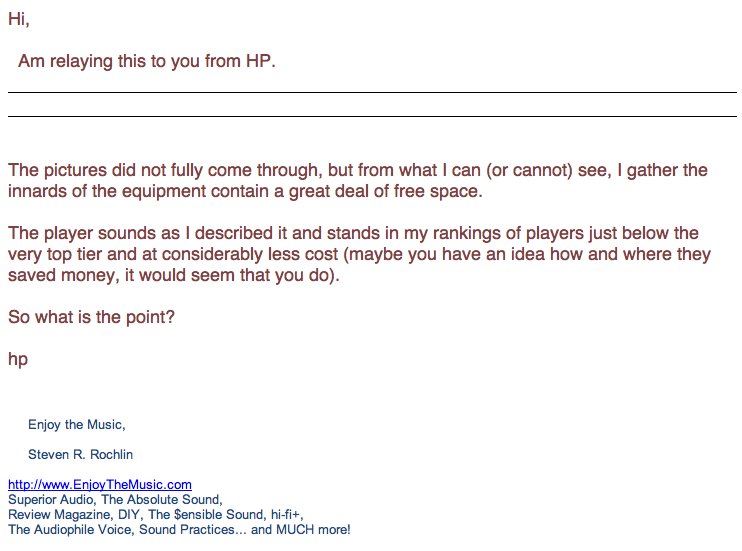This screenshot has height=551, width=742.
Task: Click the 'Hi,' greeting text
Action: click(x=19, y=19)
